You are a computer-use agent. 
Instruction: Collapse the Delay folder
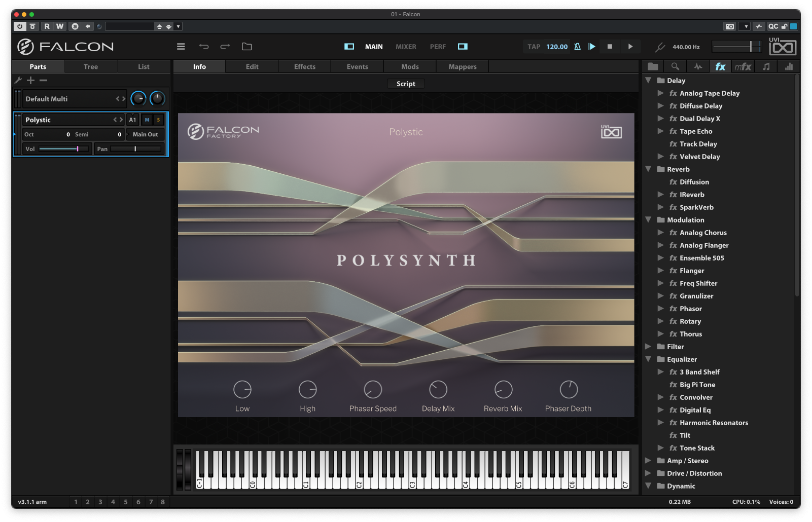pyautogui.click(x=648, y=80)
